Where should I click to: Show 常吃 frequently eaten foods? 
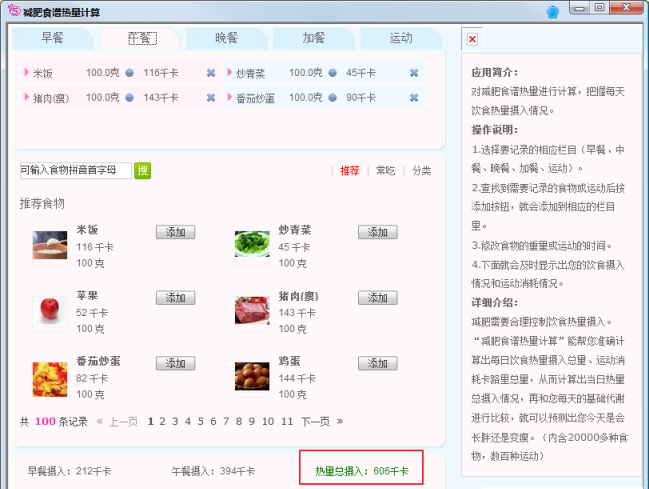click(x=385, y=171)
